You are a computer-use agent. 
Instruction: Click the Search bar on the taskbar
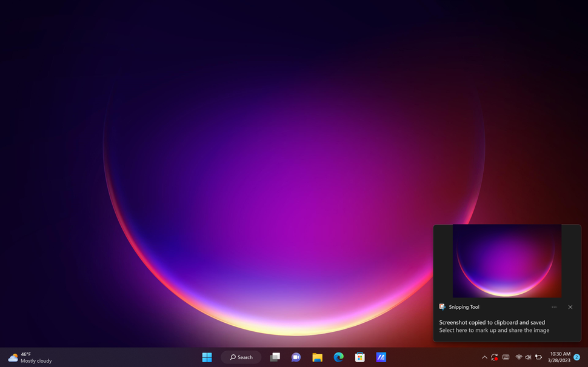click(241, 357)
